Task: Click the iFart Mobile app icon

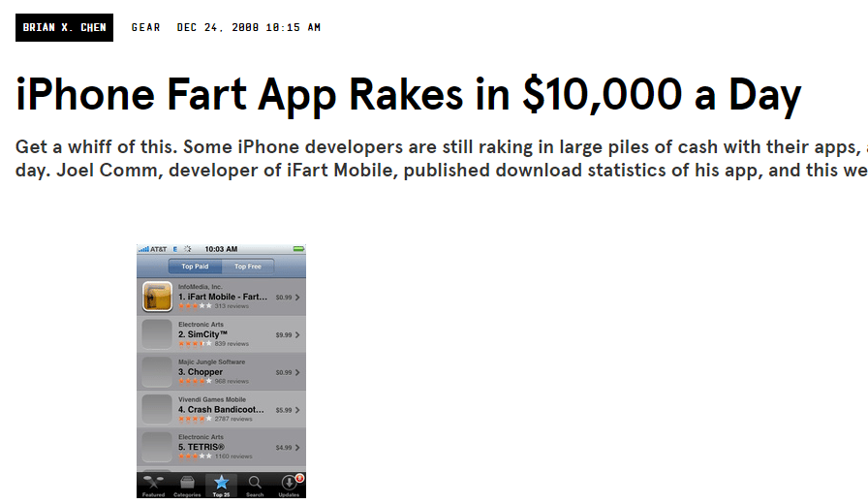Action: click(157, 297)
